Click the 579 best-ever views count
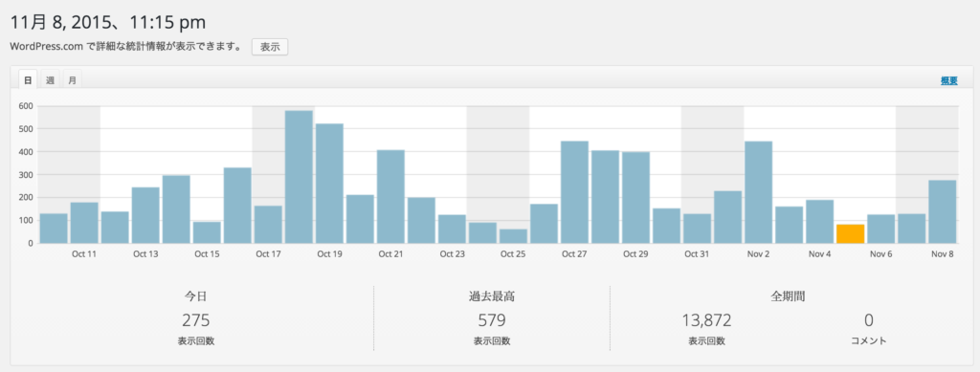 click(492, 320)
